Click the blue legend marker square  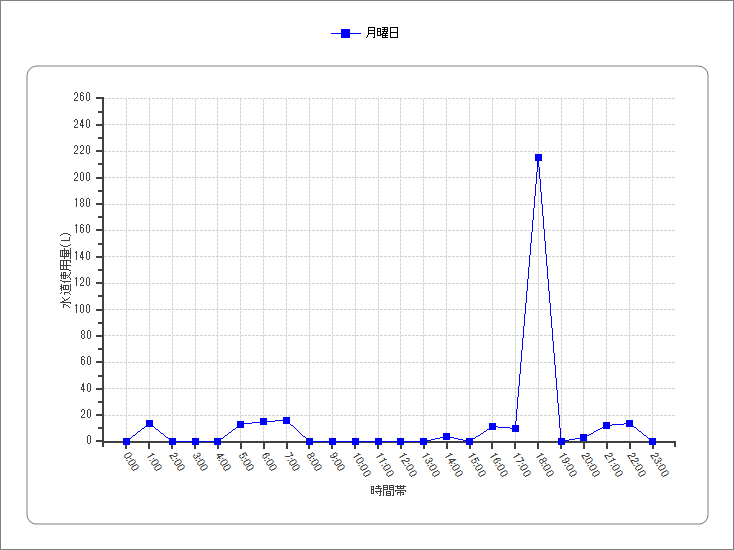pos(345,33)
